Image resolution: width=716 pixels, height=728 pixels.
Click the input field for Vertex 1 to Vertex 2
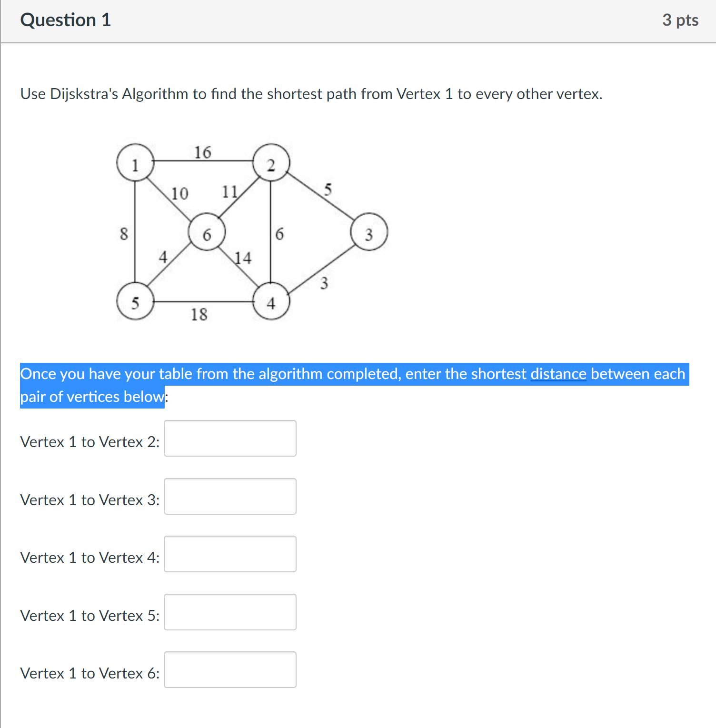229,438
